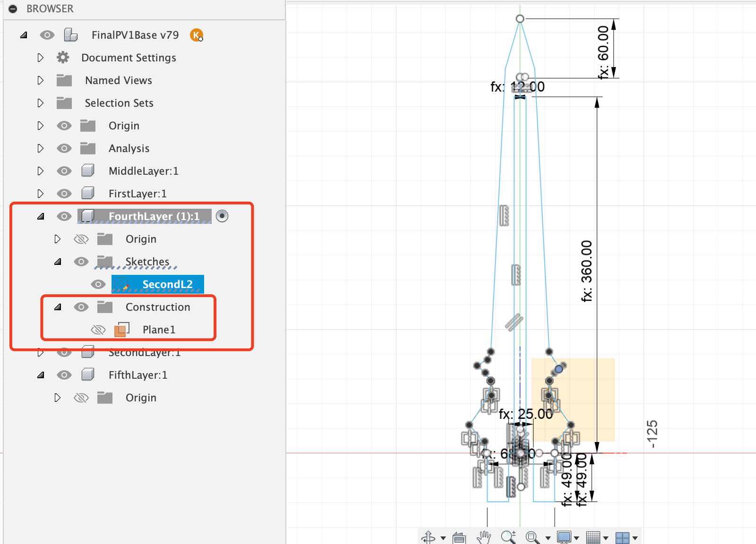The image size is (756, 544).
Task: Click the fx: 360.00 dimension
Action: 586,271
